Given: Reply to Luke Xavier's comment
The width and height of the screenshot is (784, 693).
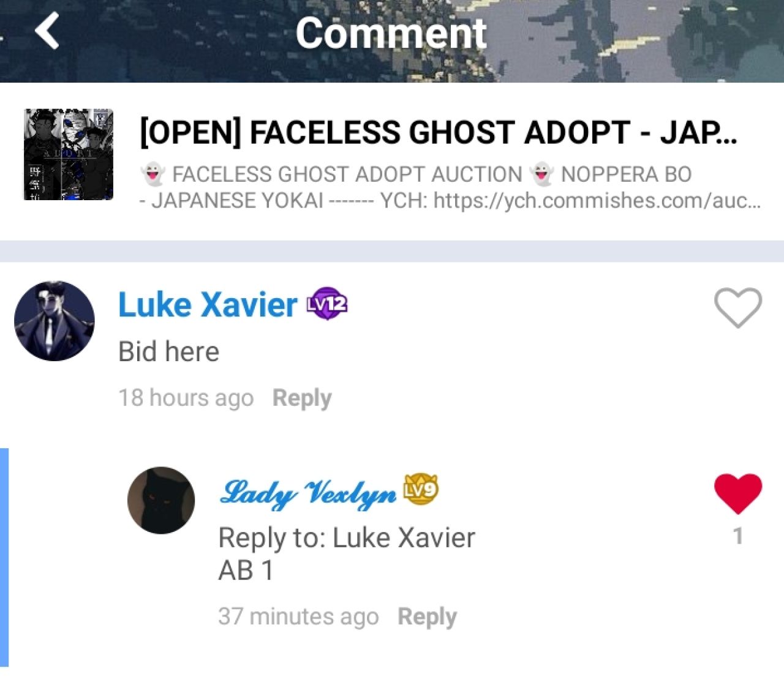Looking at the screenshot, I should [x=302, y=398].
